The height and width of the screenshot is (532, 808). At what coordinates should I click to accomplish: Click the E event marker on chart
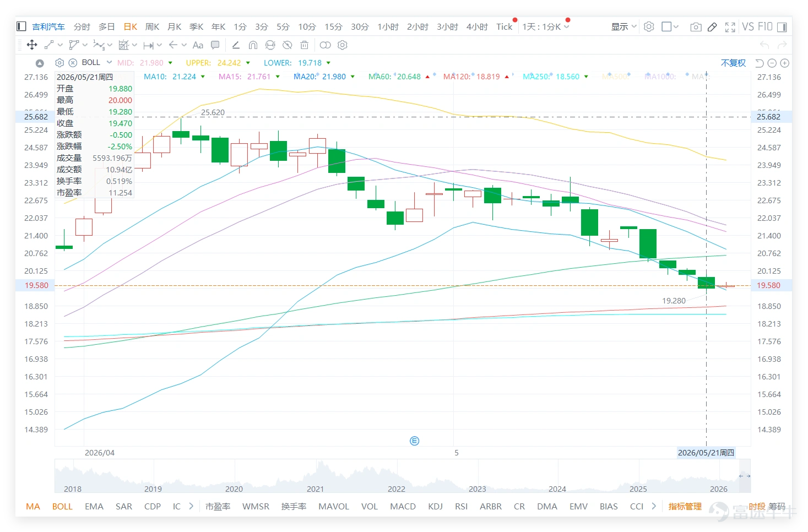coord(415,441)
